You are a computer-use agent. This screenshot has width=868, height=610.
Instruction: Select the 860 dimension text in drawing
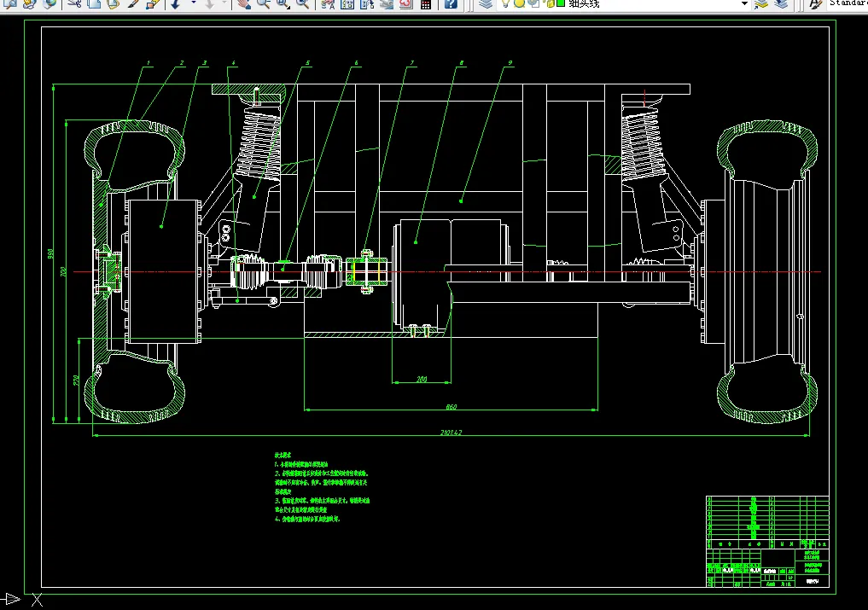[x=451, y=407]
